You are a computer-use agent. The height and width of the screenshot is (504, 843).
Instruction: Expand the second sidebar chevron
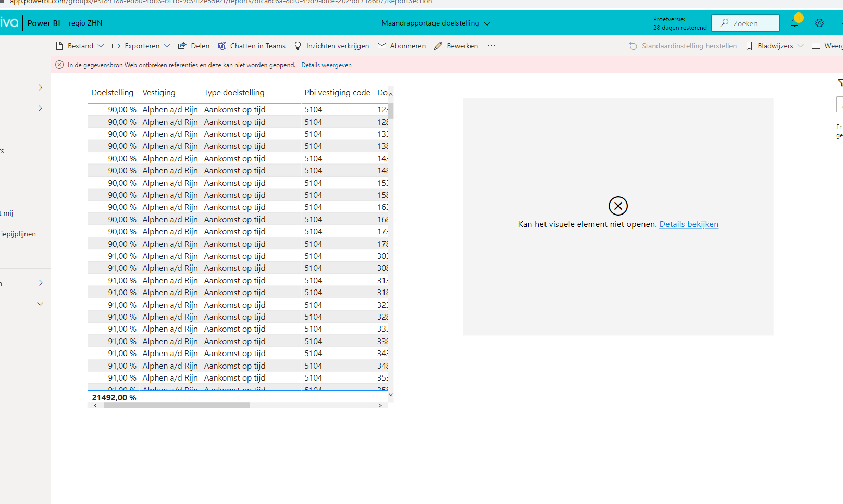pyautogui.click(x=40, y=108)
